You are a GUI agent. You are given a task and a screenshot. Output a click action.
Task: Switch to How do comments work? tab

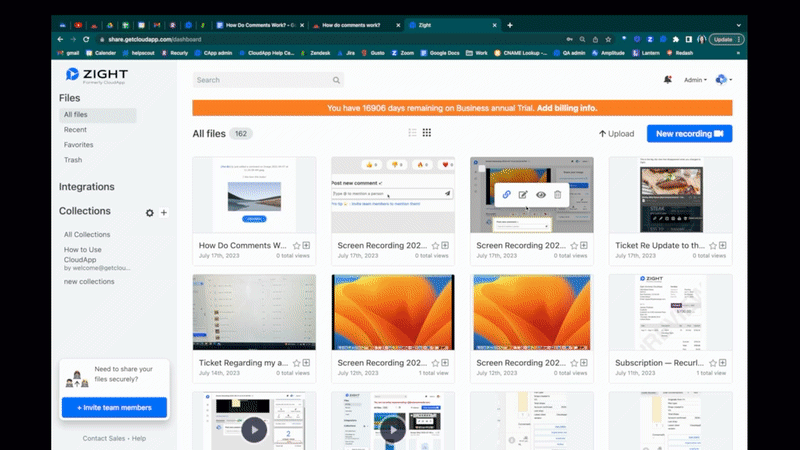pos(357,25)
